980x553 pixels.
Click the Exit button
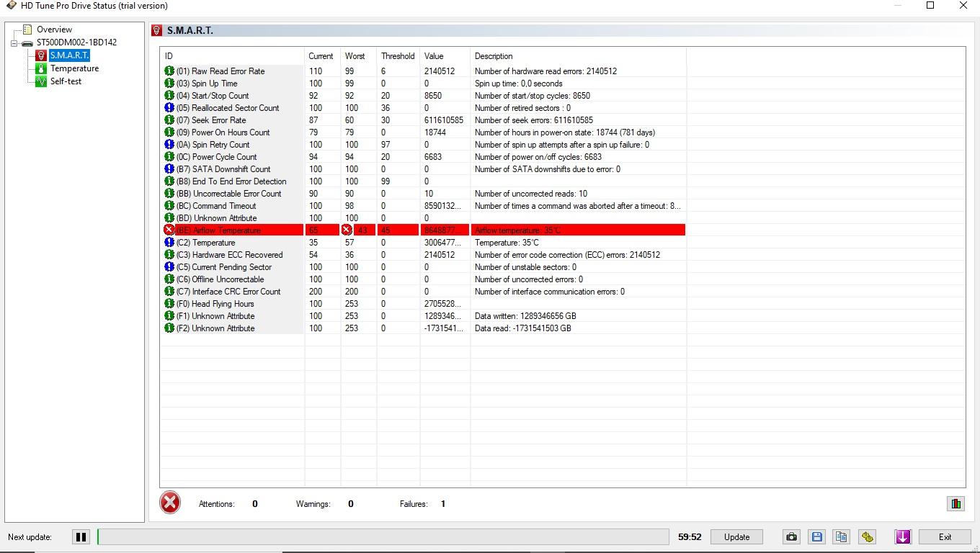click(945, 537)
